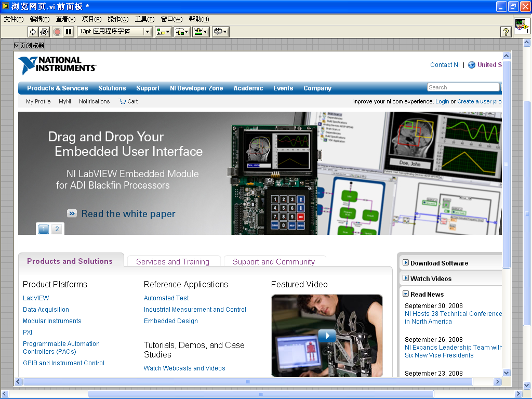Click the Run Continuously button
532x399 pixels.
(x=44, y=32)
